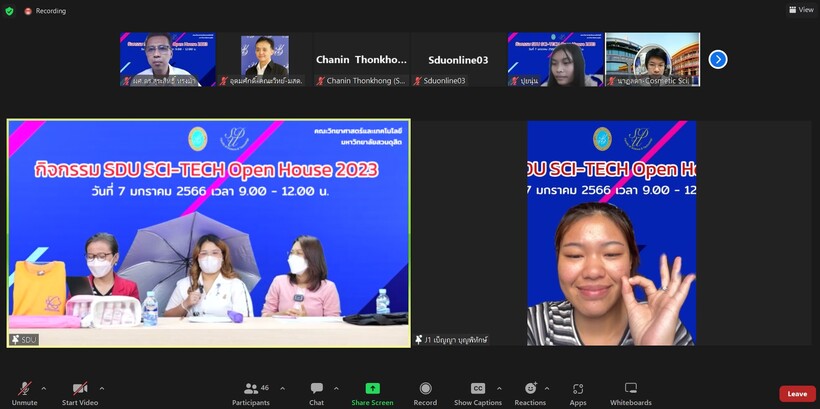
Task: Open the Reactions menu
Action: click(x=530, y=393)
